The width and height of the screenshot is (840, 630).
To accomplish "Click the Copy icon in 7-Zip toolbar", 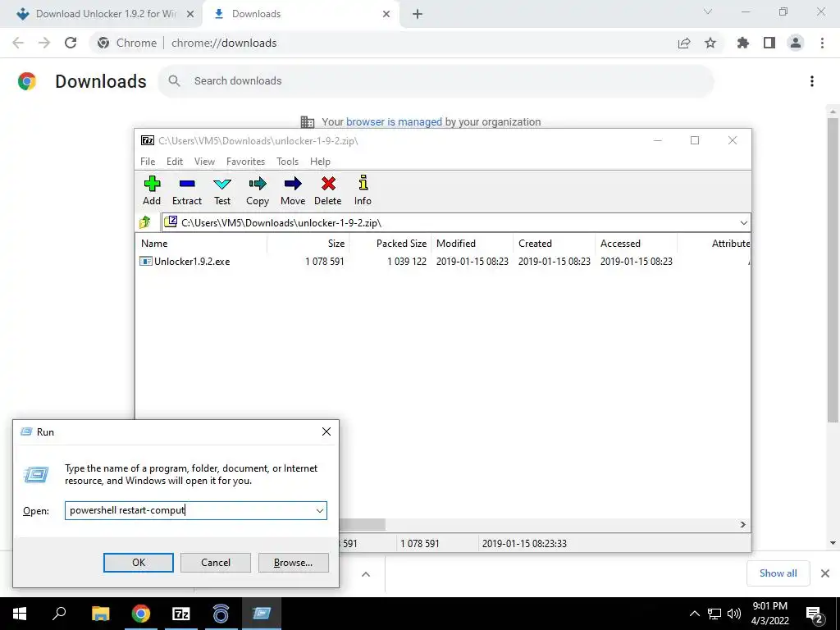I will point(258,184).
